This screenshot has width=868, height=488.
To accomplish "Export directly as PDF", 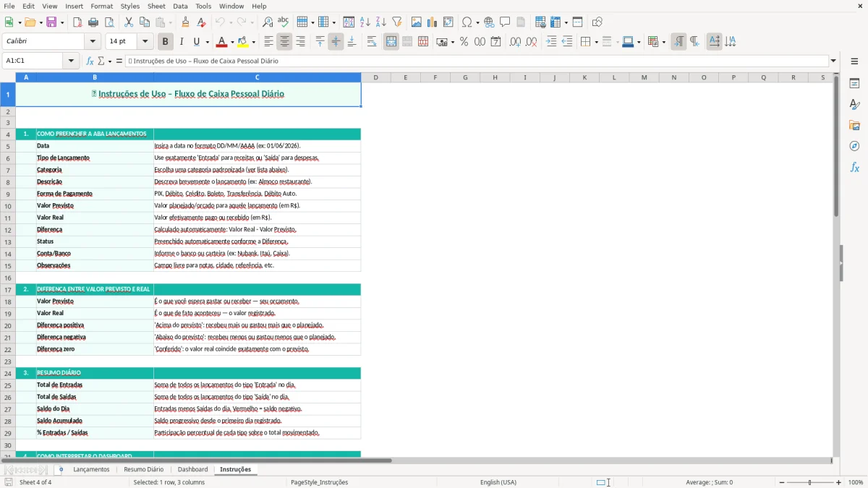I will [77, 22].
